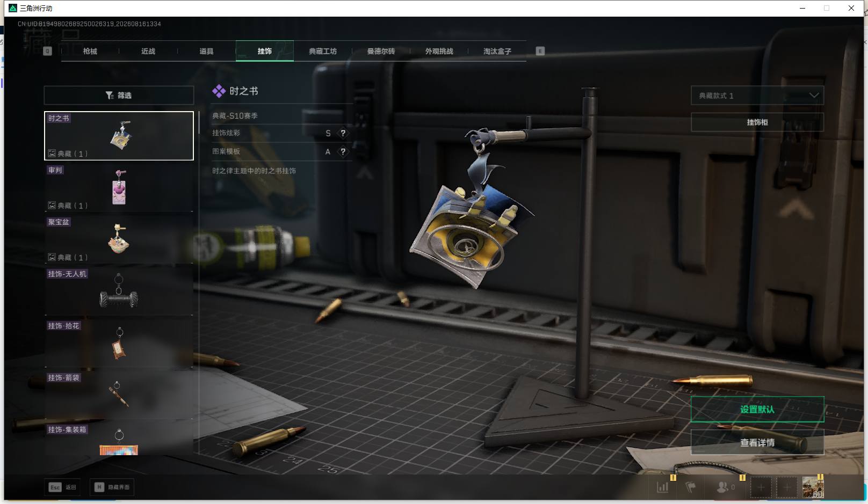This screenshot has width=868, height=504.
Task: Click the collection icon on 审判 item
Action: click(52, 205)
